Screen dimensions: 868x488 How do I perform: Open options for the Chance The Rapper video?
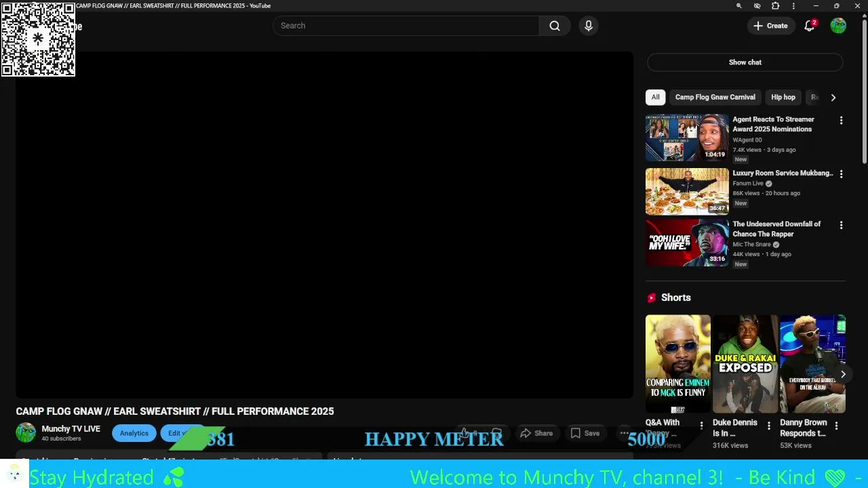click(842, 225)
